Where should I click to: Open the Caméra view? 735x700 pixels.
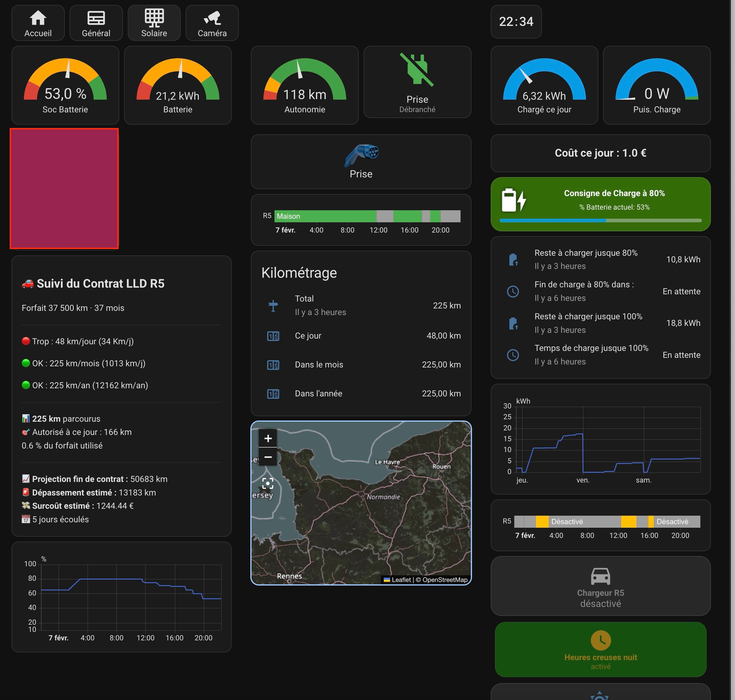[x=212, y=23]
